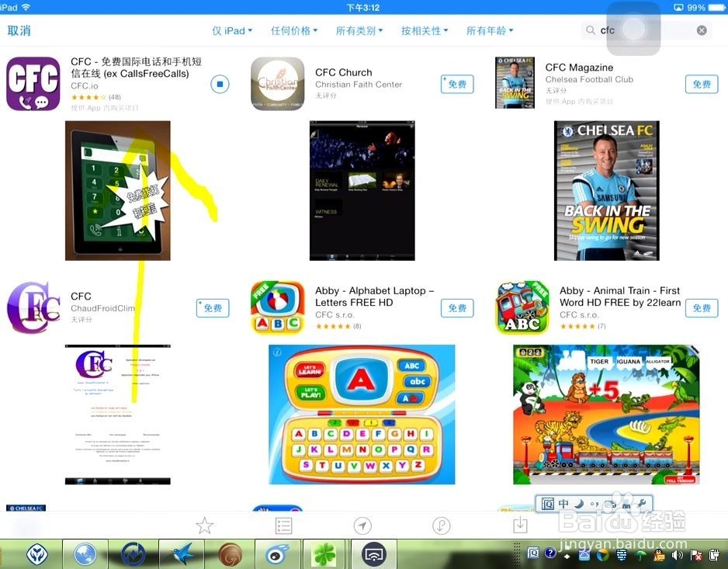Screen dimensions: 728x569
Task: Click the QQ penguin tray icon
Action: point(658,554)
